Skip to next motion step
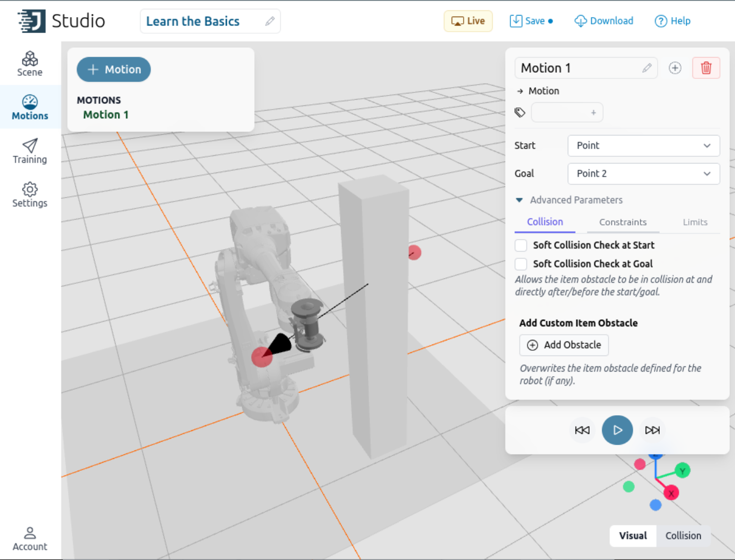 [652, 430]
